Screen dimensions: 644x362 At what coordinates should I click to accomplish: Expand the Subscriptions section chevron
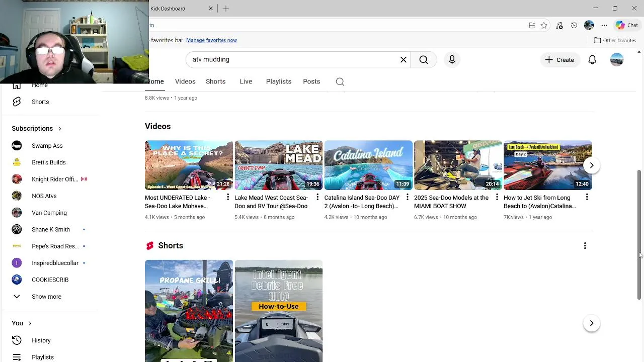pyautogui.click(x=59, y=129)
